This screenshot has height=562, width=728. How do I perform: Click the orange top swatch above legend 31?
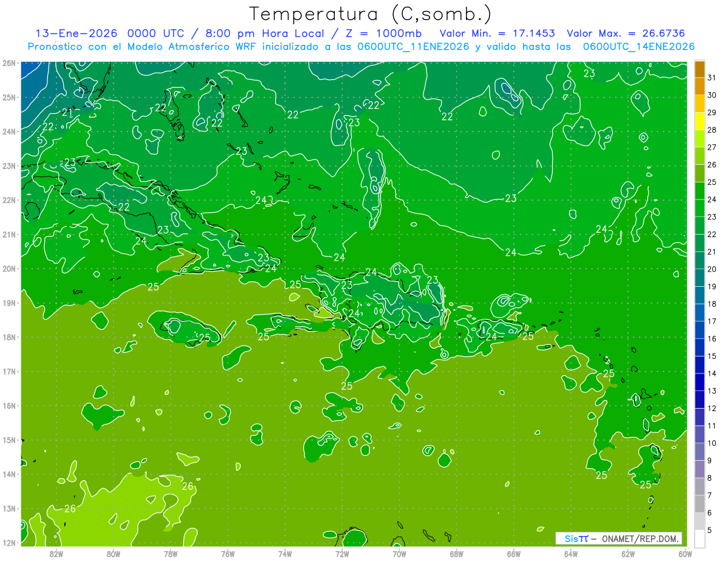699,69
